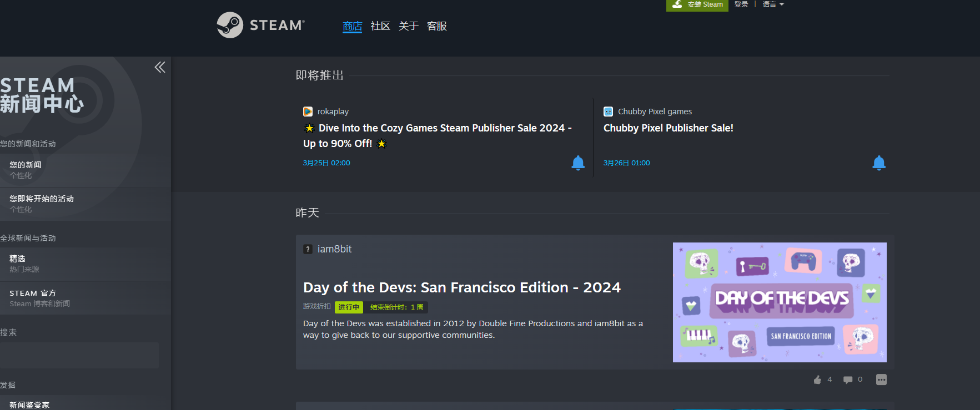Click the 结束倒计时 1 周 countdown label

click(x=396, y=307)
